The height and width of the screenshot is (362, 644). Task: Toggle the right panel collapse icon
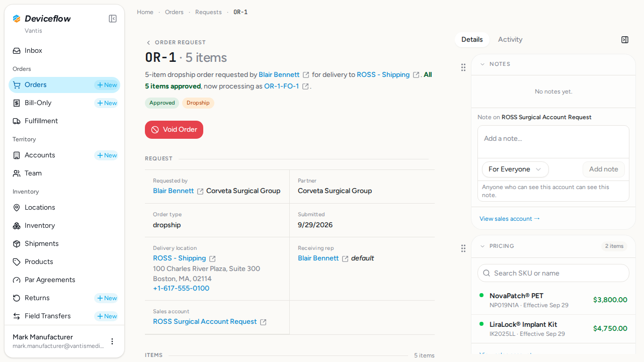click(625, 40)
